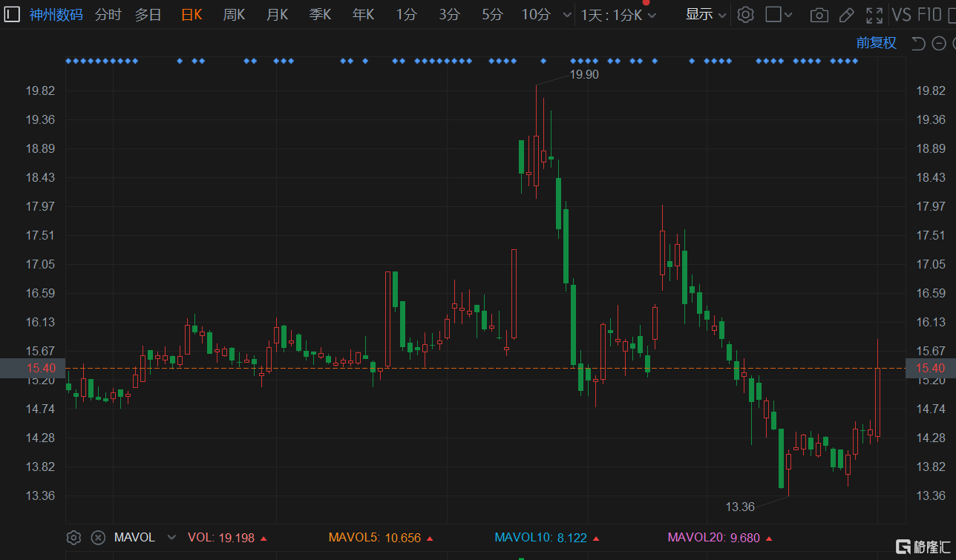Click the 前复权 price adjustment option
Viewport: 956px width, 560px height.
pyautogui.click(x=876, y=43)
